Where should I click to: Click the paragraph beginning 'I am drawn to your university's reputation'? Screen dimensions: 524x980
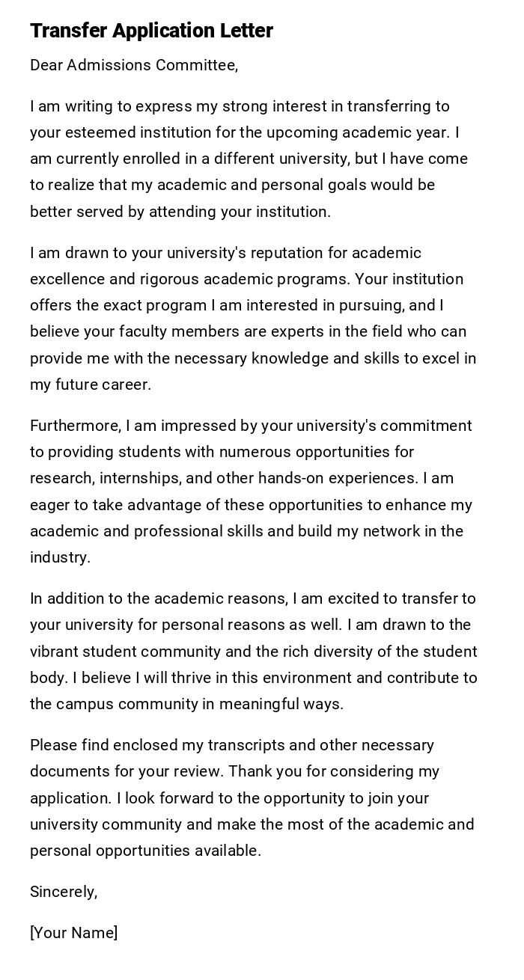pyautogui.click(x=253, y=318)
